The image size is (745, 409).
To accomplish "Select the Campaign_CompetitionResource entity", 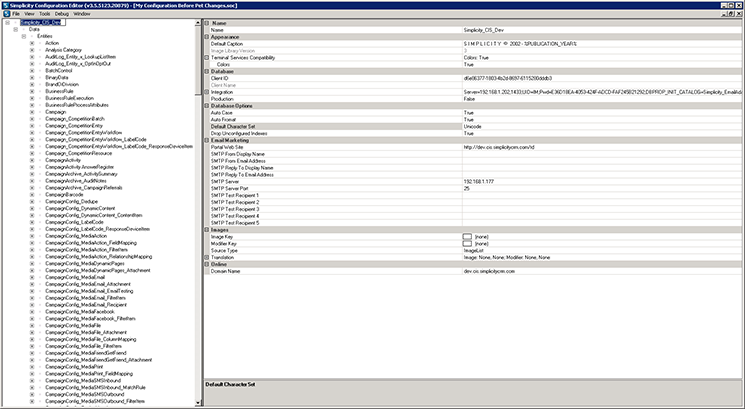I will pyautogui.click(x=78, y=153).
